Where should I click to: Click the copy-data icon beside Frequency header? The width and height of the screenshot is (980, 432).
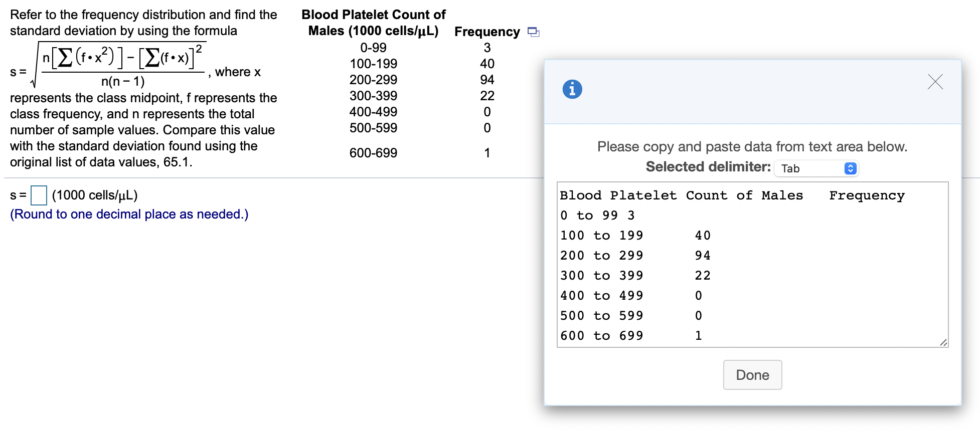point(534,32)
